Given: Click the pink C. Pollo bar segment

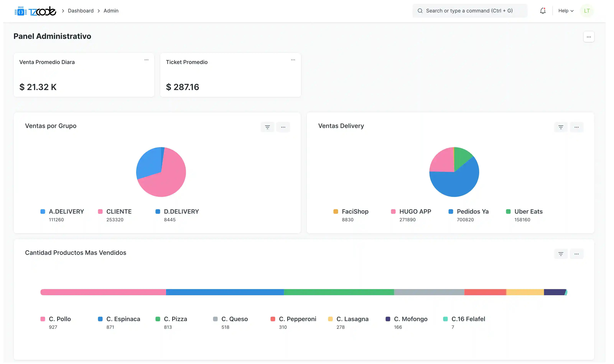Looking at the screenshot, I should pyautogui.click(x=103, y=292).
